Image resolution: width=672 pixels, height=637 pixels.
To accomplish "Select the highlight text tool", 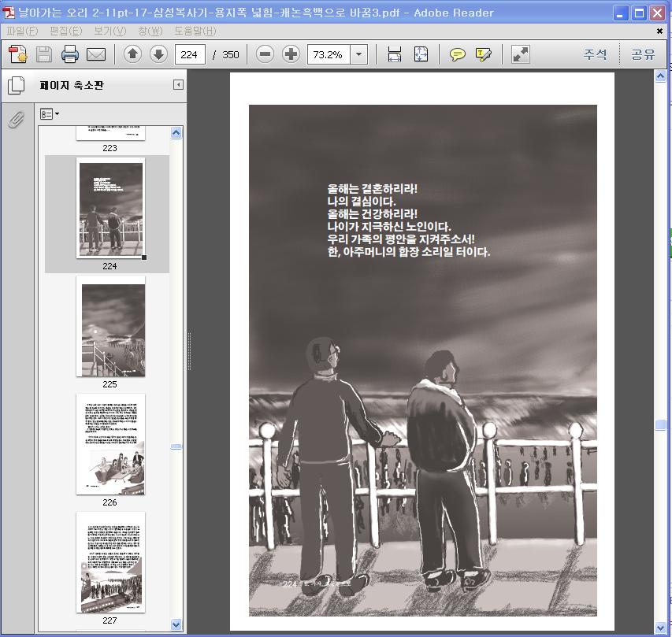I will coord(483,54).
